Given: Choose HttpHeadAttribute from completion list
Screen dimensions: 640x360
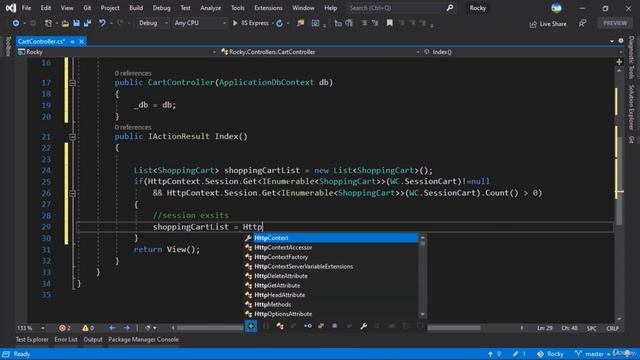Looking at the screenshot, I should click(331, 295).
